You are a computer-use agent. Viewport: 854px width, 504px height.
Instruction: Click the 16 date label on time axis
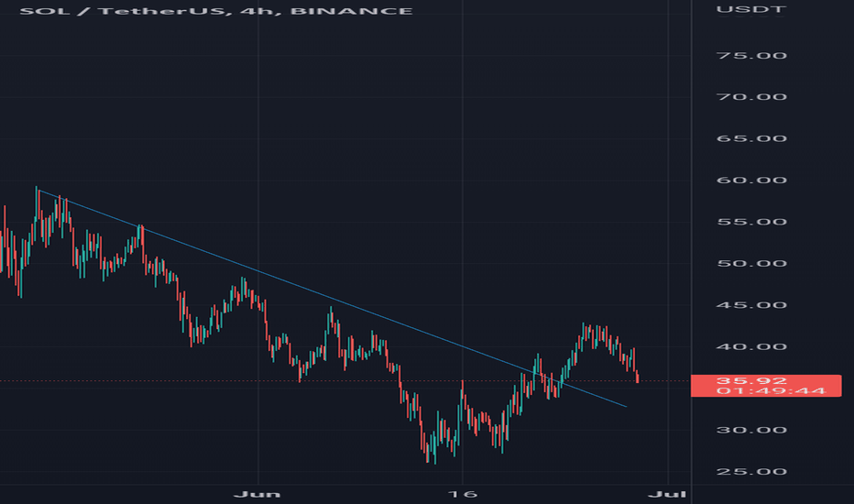coord(463,494)
